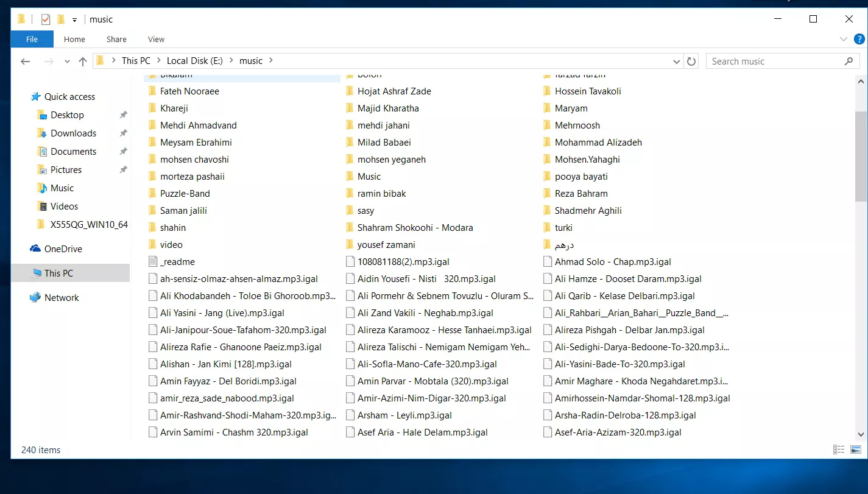The width and height of the screenshot is (868, 494).
Task: Select file Alireza Pishgah - Delbar Jan.mp3.igal
Action: 630,330
